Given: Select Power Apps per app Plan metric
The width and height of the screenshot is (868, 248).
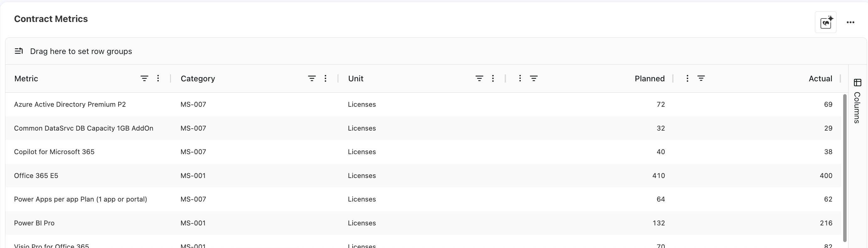Looking at the screenshot, I should [80, 199].
